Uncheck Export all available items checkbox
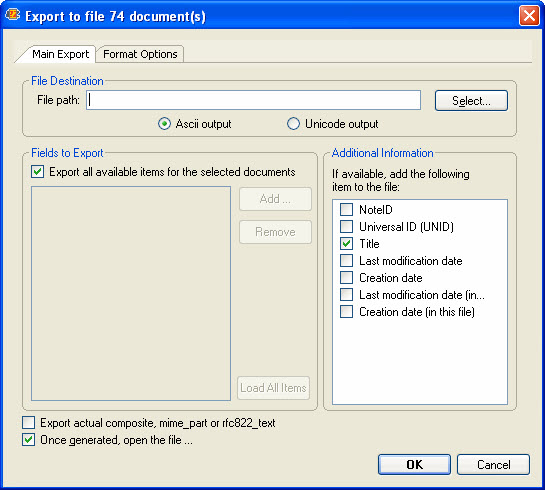 pos(38,172)
